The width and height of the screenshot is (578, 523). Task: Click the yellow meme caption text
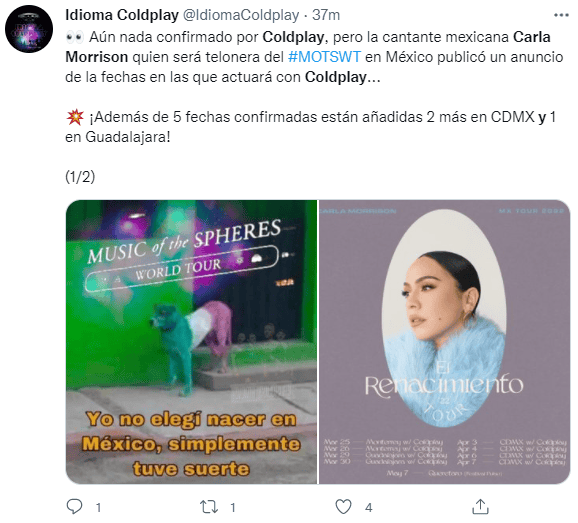(191, 444)
